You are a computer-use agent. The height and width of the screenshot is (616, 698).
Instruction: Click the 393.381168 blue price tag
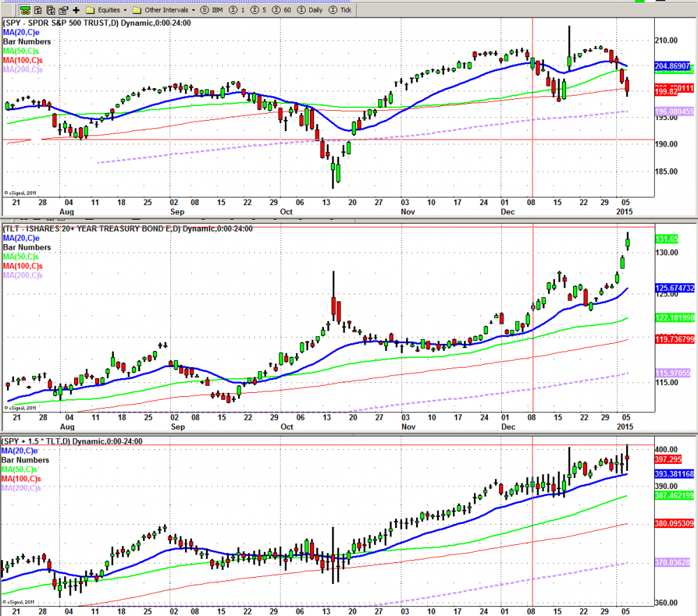pos(674,474)
